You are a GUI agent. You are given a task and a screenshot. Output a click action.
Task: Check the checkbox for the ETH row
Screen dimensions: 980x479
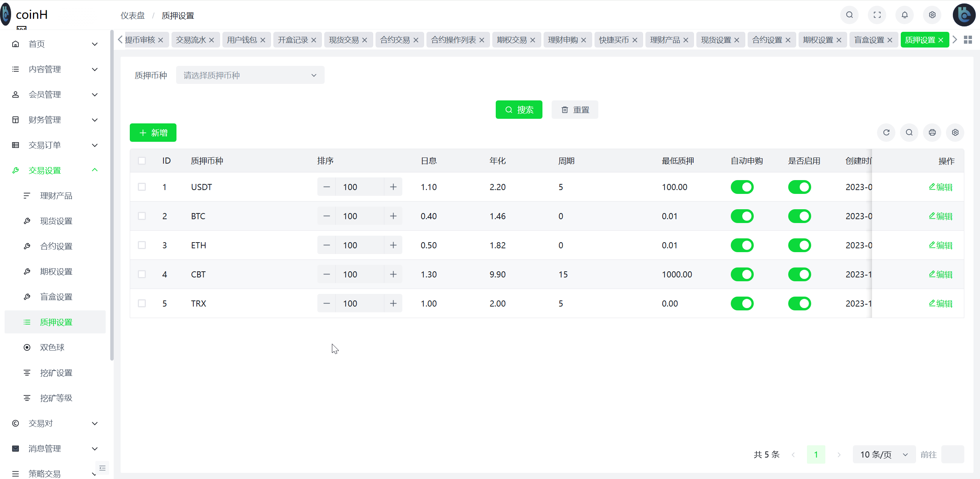click(x=142, y=245)
